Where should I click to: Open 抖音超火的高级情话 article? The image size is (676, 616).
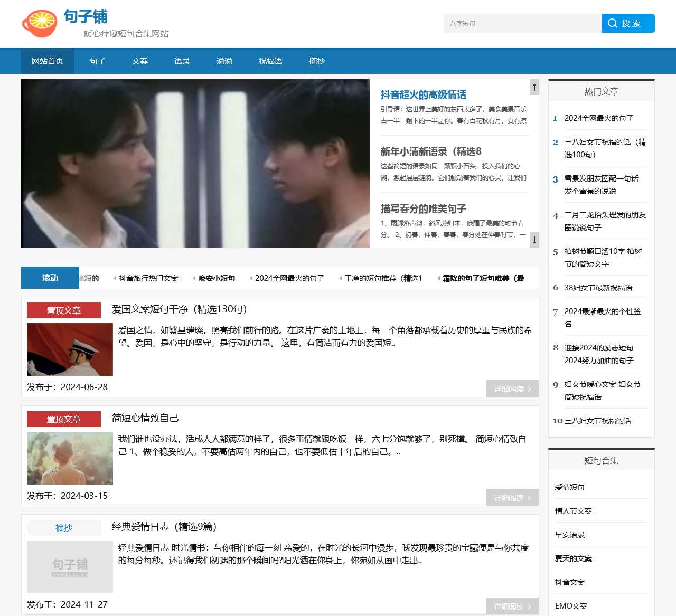point(424,95)
